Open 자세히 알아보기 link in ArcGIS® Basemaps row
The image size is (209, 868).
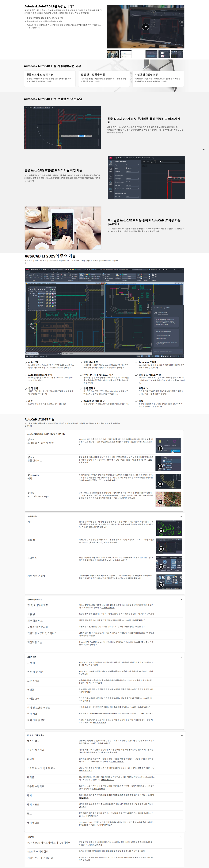[x=128, y=498]
